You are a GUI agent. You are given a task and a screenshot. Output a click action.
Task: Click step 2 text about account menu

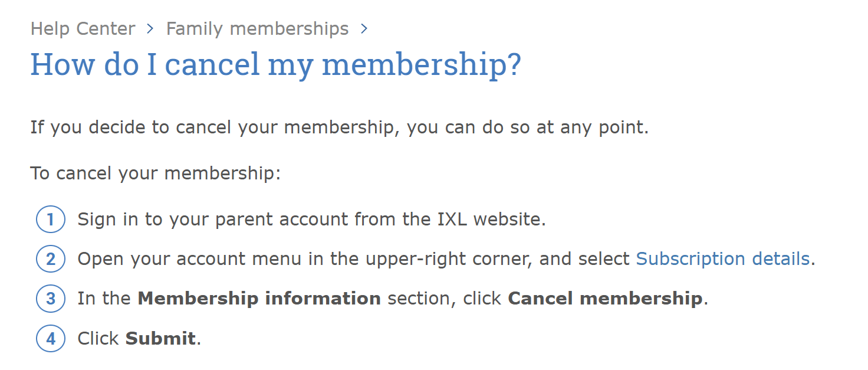click(x=354, y=258)
